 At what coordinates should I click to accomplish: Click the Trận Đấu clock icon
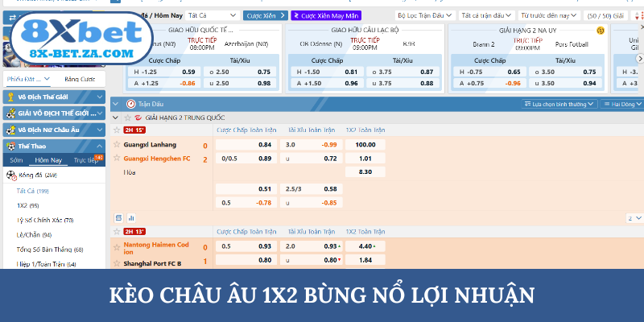pos(131,104)
